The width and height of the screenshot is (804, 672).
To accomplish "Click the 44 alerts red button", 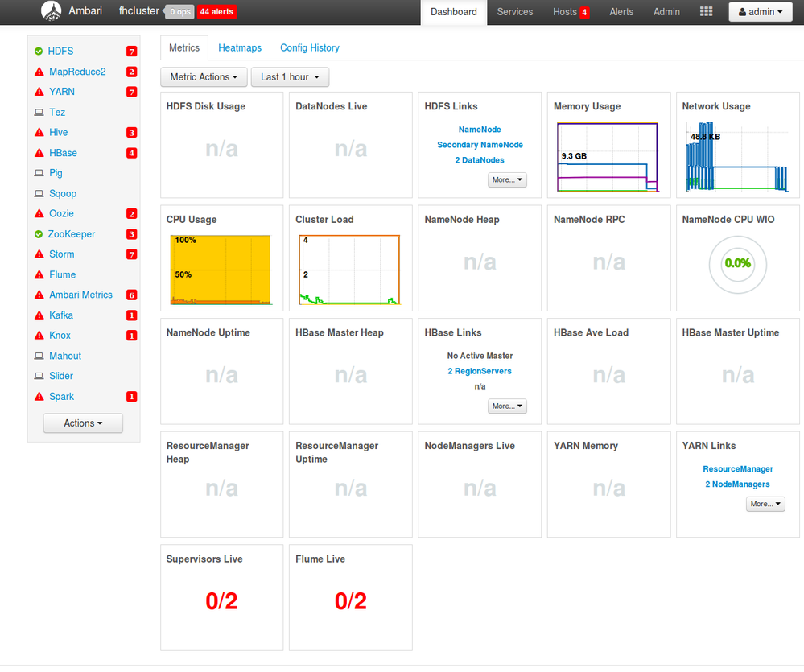I will tap(216, 12).
